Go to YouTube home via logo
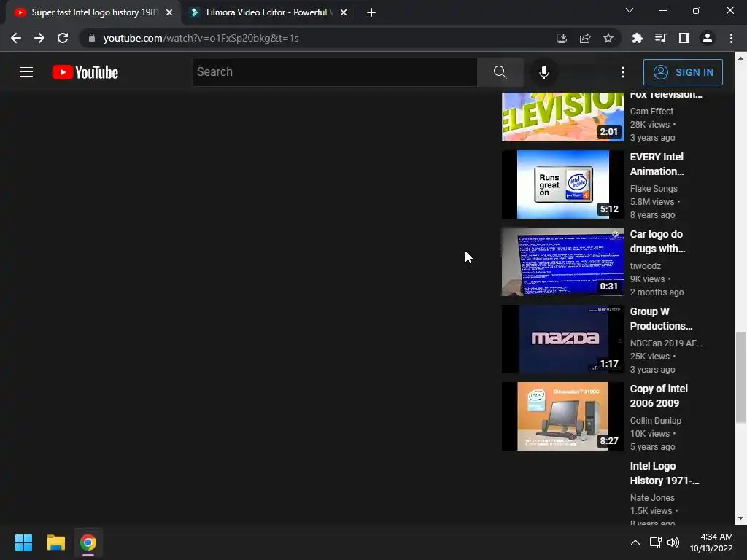747x560 pixels. point(85,72)
